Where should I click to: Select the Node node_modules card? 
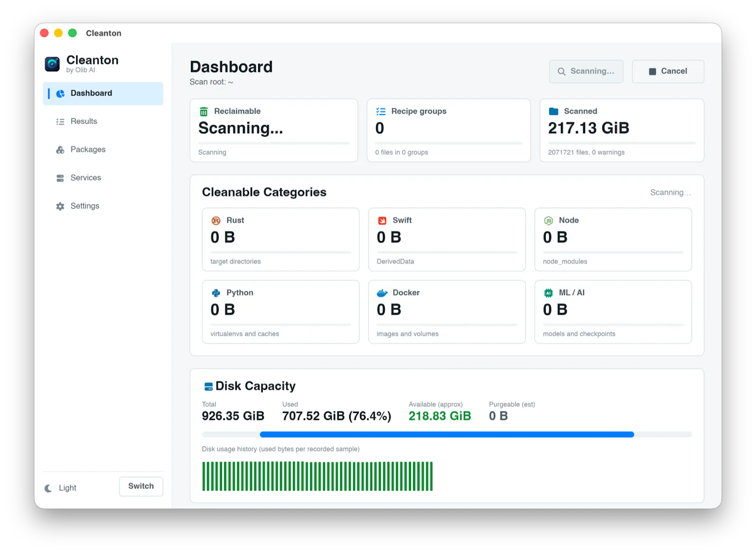pyautogui.click(x=613, y=239)
